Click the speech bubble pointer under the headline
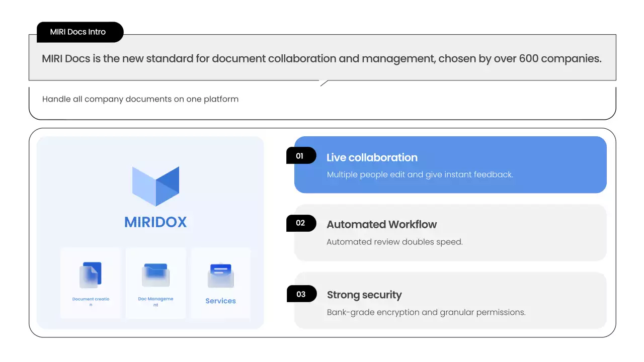Viewport: 644px width, 362px height. click(324, 83)
